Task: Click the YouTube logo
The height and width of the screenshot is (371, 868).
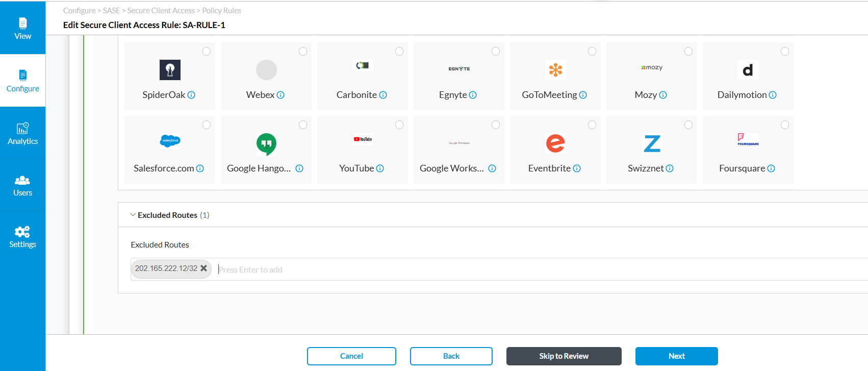Action: coord(363,139)
